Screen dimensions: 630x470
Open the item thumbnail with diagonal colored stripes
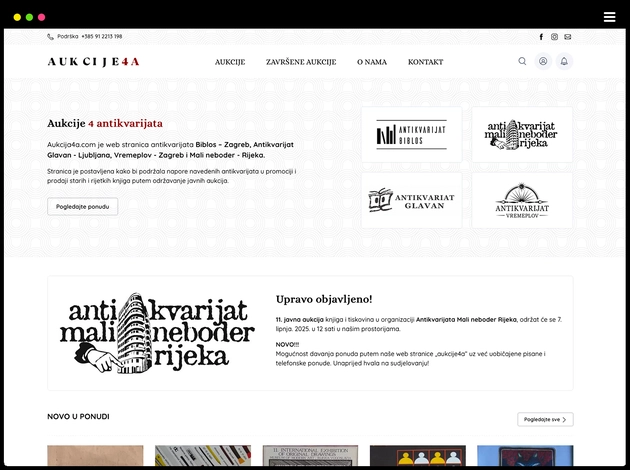point(203,456)
